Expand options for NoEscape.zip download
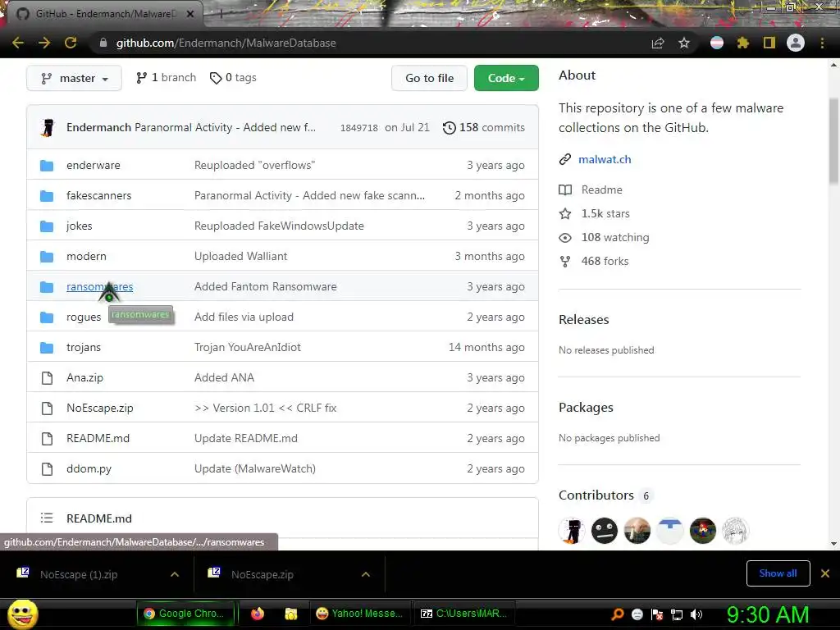This screenshot has width=840, height=630. tap(366, 574)
